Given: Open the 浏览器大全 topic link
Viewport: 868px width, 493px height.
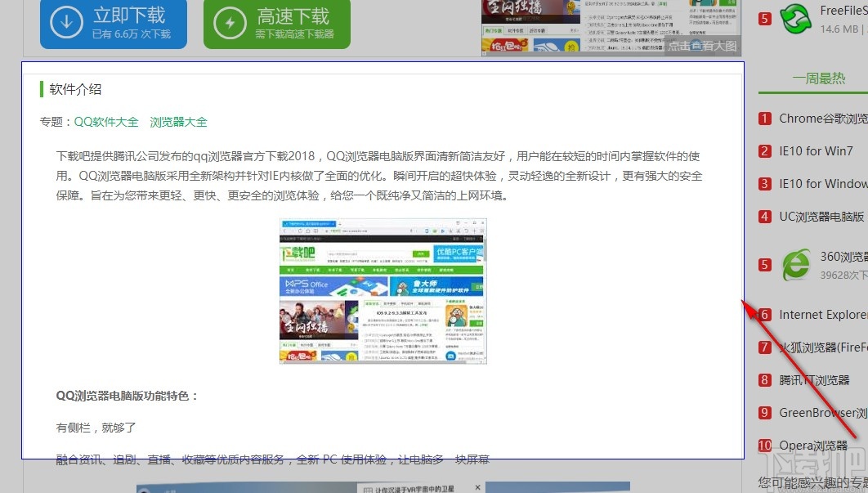Looking at the screenshot, I should [x=178, y=122].
